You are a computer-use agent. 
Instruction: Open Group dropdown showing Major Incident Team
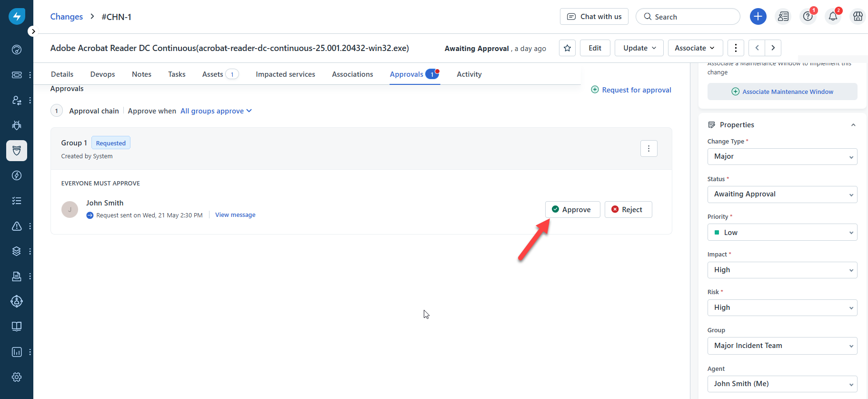click(x=782, y=346)
